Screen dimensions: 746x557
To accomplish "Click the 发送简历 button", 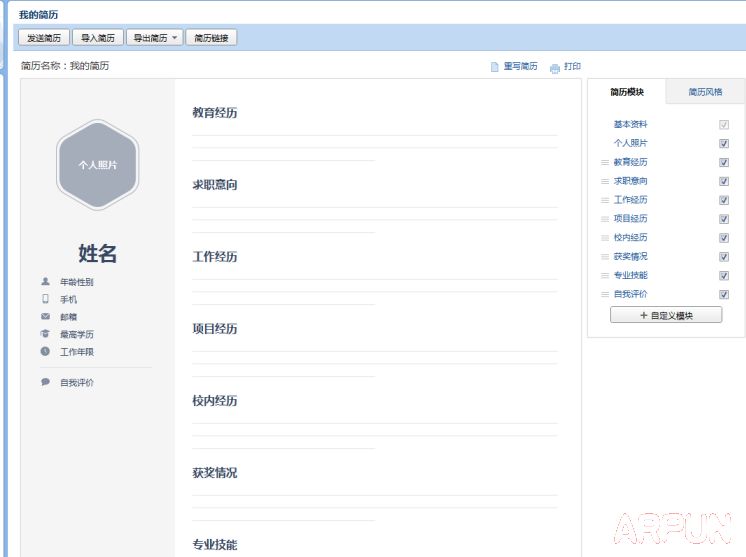I will click(44, 38).
